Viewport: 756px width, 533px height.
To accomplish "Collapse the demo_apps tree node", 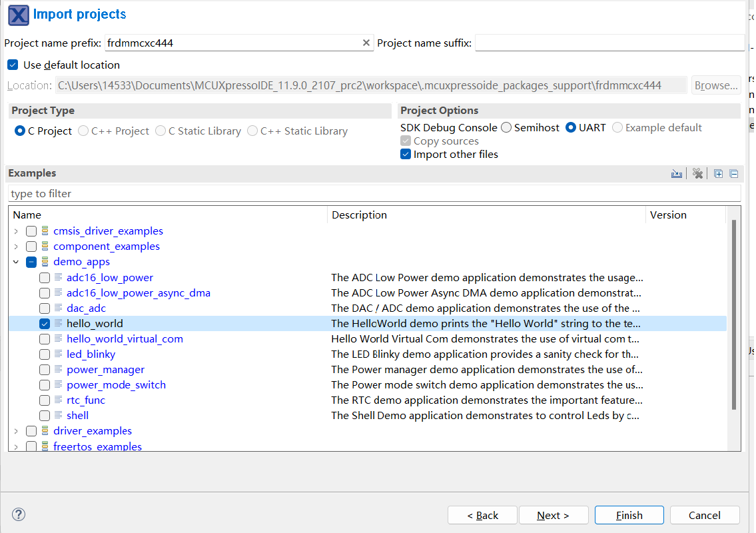I will [15, 262].
